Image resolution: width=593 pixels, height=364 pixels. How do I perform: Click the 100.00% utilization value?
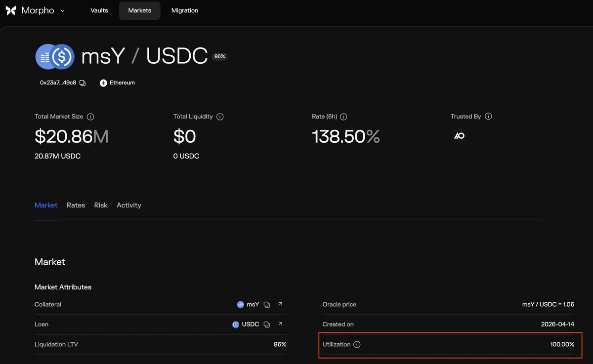(562, 344)
